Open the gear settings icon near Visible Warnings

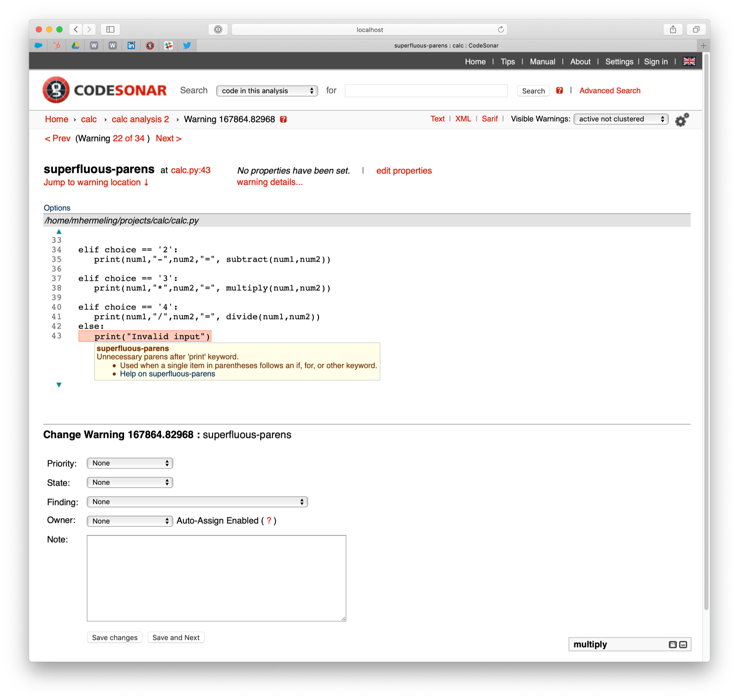[681, 120]
